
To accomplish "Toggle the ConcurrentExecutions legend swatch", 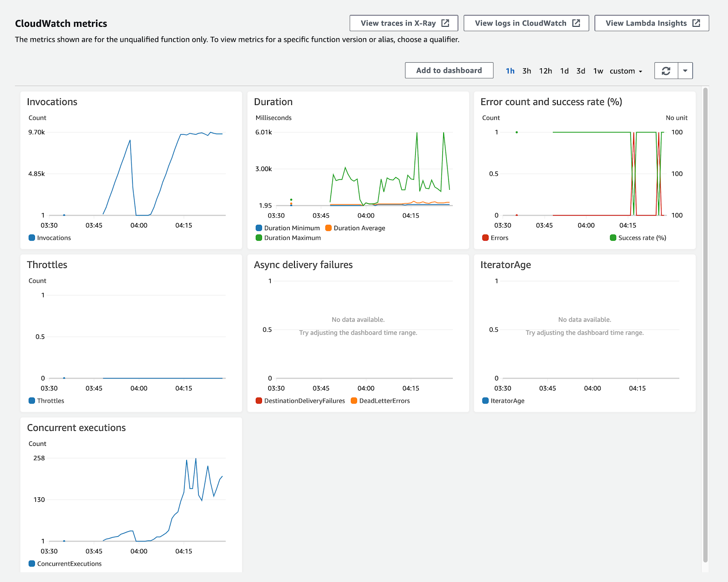I will pyautogui.click(x=32, y=563).
